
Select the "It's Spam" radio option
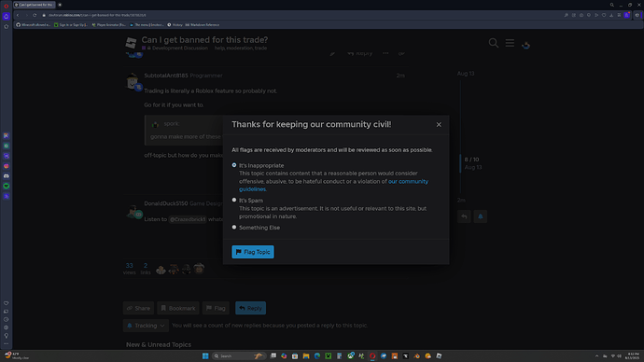pyautogui.click(x=234, y=200)
